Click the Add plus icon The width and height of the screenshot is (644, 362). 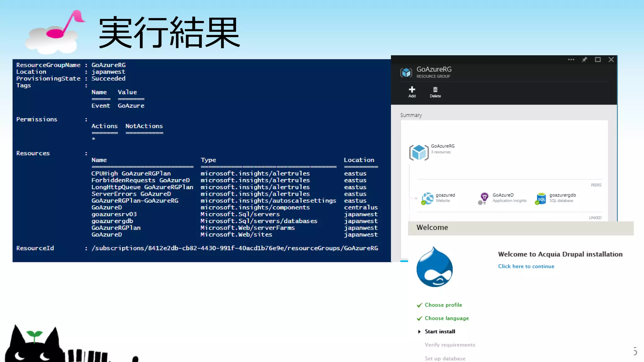(x=412, y=90)
